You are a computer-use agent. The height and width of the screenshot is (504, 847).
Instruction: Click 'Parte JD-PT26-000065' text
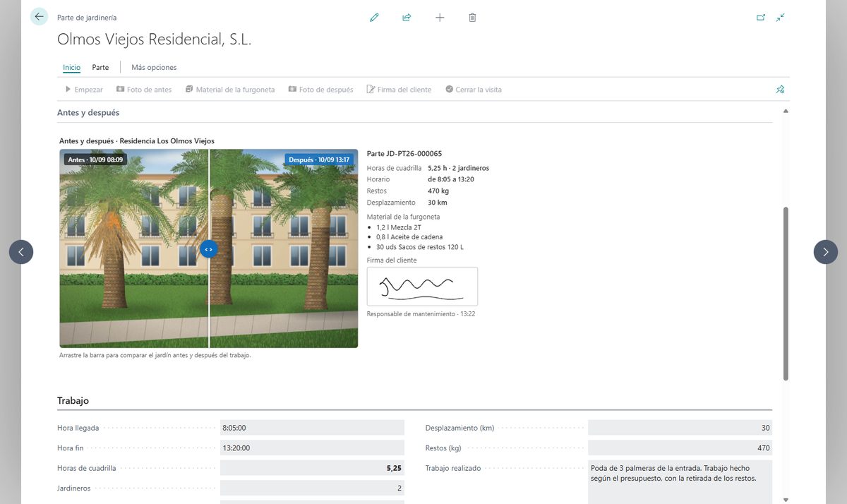point(404,153)
